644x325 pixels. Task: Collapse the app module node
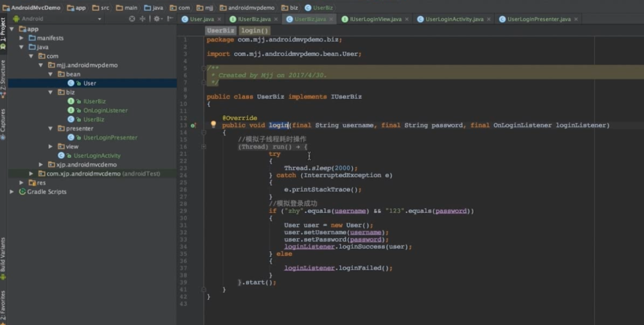11,29
